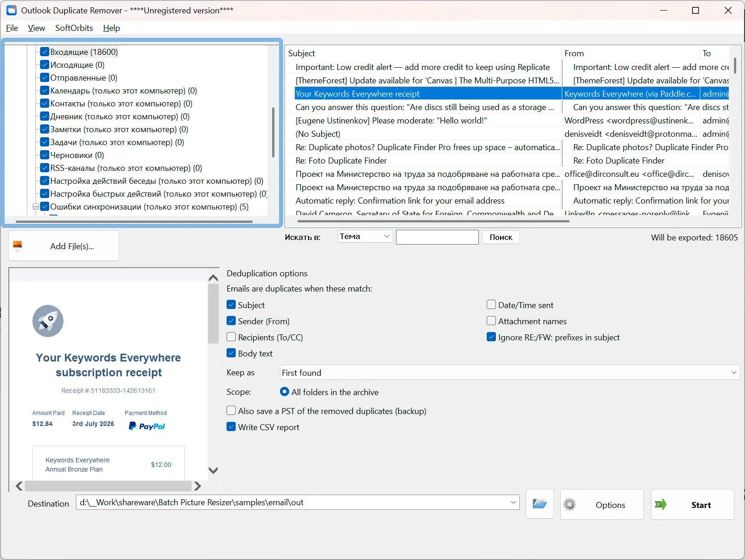The width and height of the screenshot is (745, 560).
Task: Click the browse destination folder icon
Action: [x=540, y=504]
